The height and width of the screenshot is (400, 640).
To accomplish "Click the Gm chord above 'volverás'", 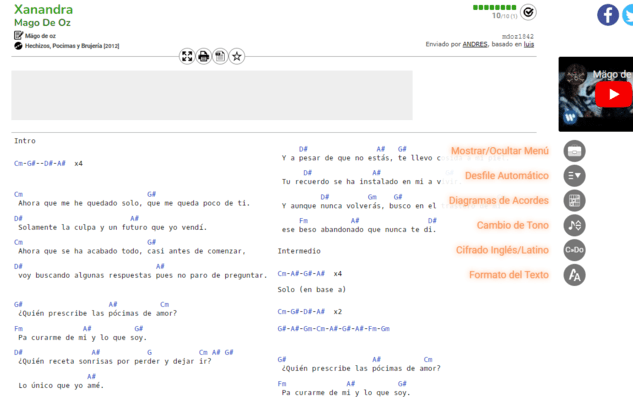I will click(x=372, y=197).
